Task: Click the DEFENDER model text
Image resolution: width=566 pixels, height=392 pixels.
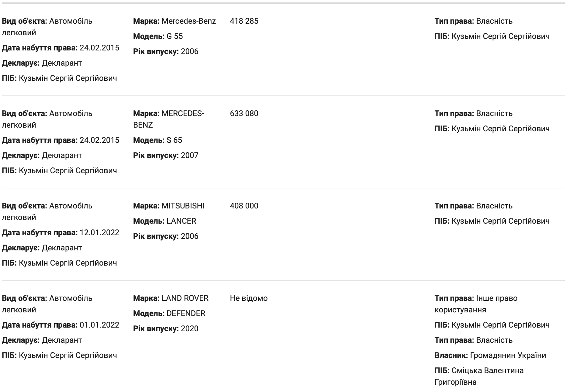Action: pos(186,313)
